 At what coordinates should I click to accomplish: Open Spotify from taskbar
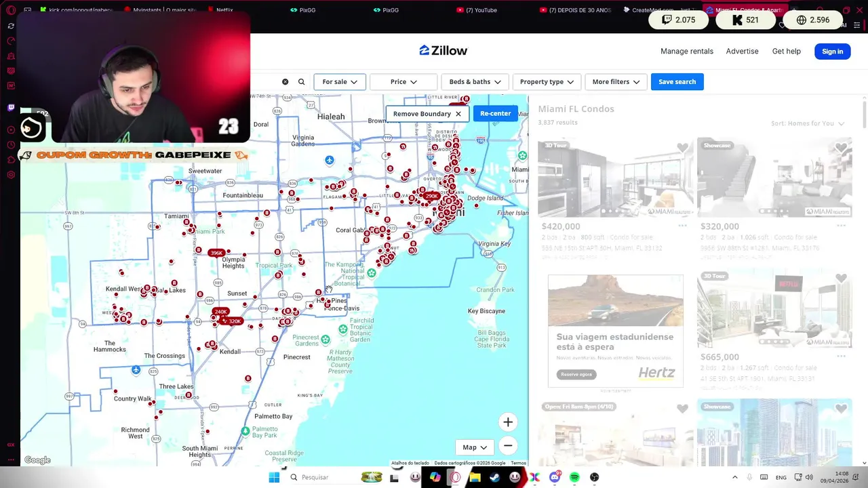pyautogui.click(x=574, y=477)
